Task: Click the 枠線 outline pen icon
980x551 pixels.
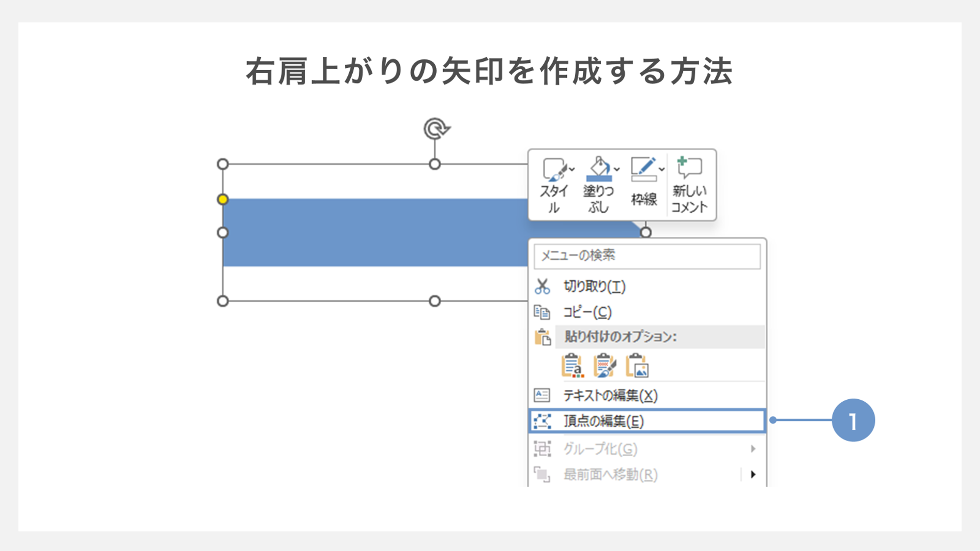Action: click(644, 169)
